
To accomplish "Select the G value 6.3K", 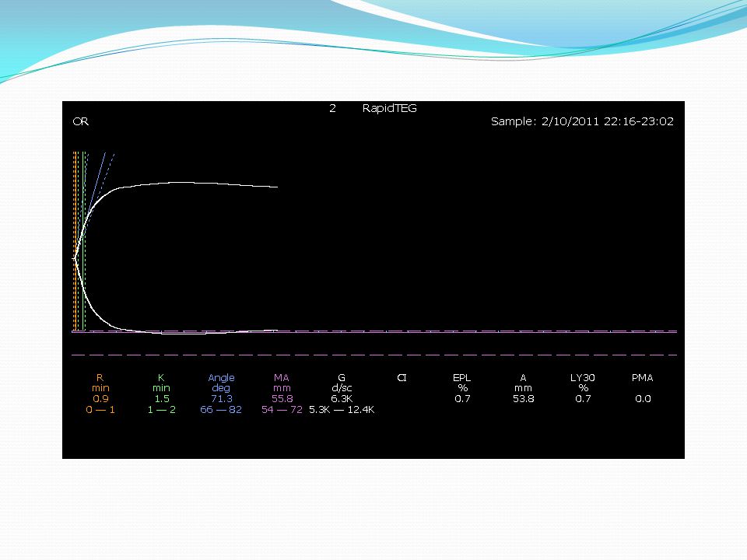I will [x=342, y=398].
